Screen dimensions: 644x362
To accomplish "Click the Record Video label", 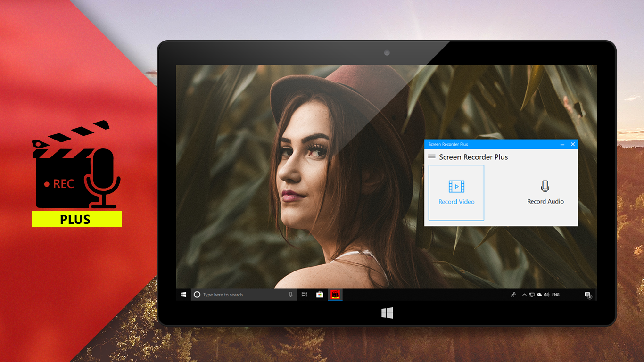I will (x=455, y=201).
